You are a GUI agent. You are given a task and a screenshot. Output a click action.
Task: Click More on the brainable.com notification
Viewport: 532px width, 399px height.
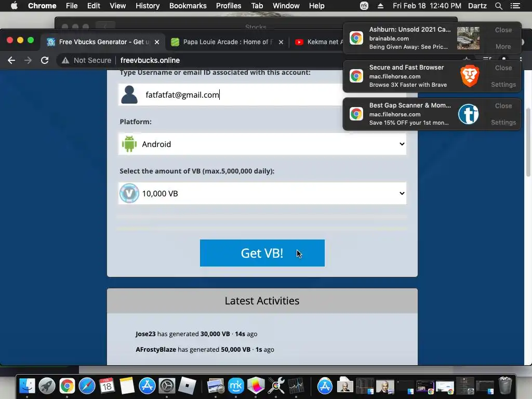[x=503, y=46]
